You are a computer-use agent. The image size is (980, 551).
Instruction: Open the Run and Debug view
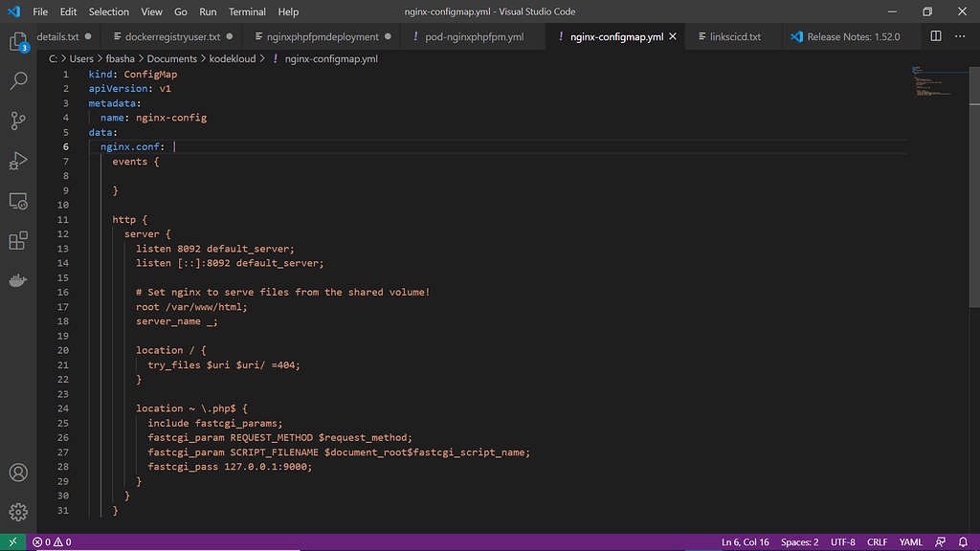click(18, 160)
